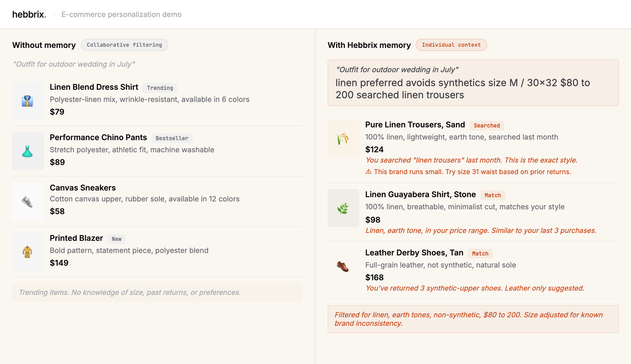Click the dress shirt product icon
631x364 pixels.
[x=28, y=101]
